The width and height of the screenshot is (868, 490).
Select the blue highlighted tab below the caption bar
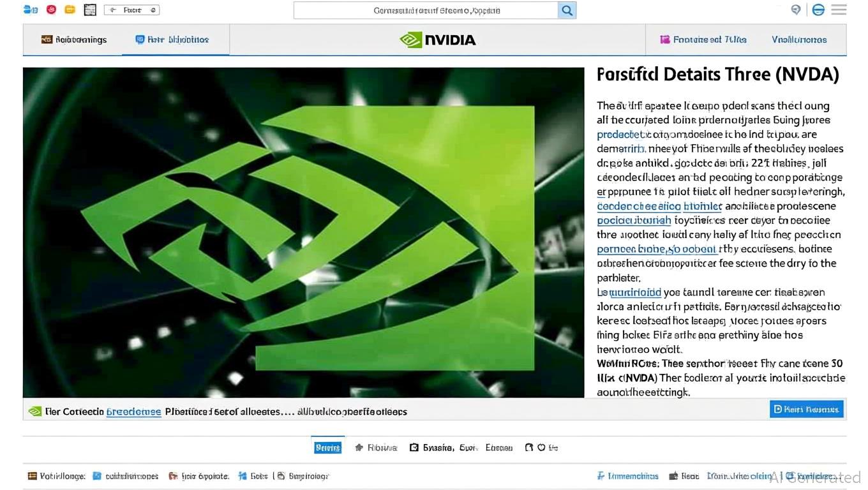click(327, 448)
